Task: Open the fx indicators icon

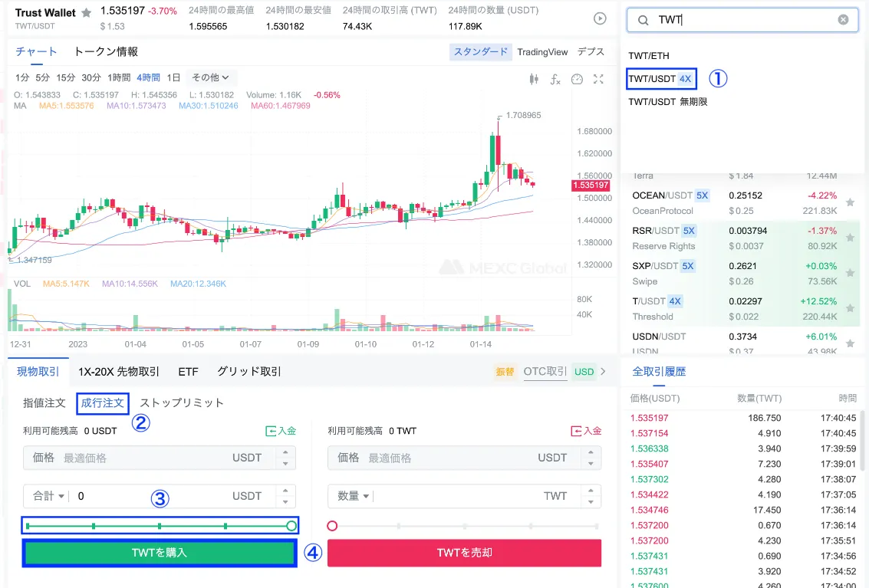Action: tap(555, 79)
